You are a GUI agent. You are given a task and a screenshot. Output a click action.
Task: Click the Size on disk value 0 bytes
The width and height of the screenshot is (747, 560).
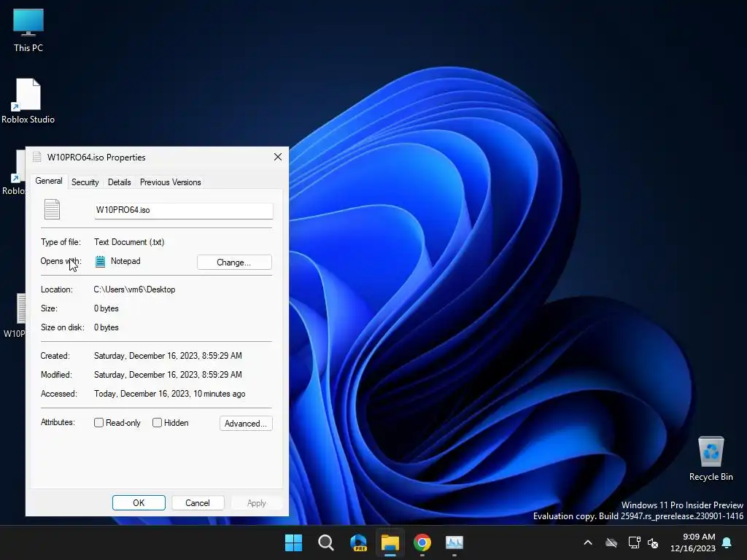tap(107, 327)
